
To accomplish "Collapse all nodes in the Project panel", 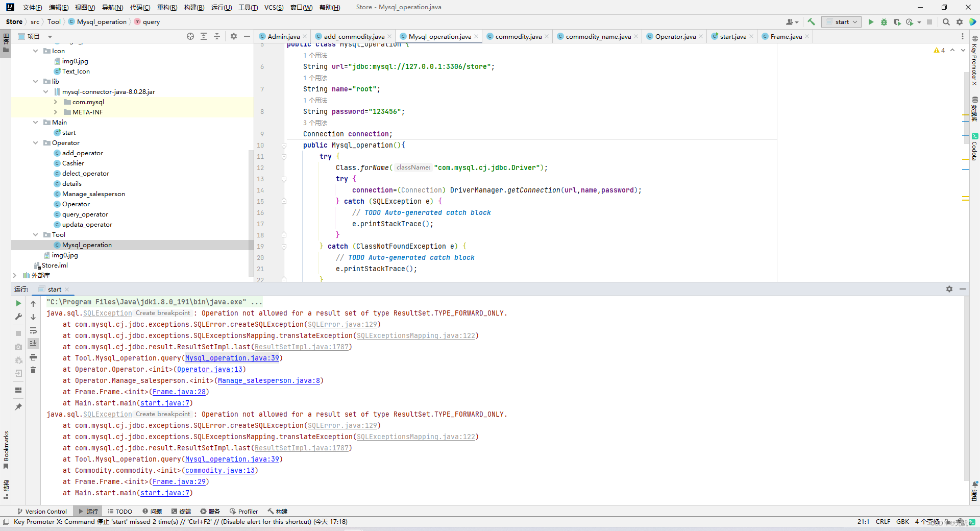I will [x=217, y=36].
